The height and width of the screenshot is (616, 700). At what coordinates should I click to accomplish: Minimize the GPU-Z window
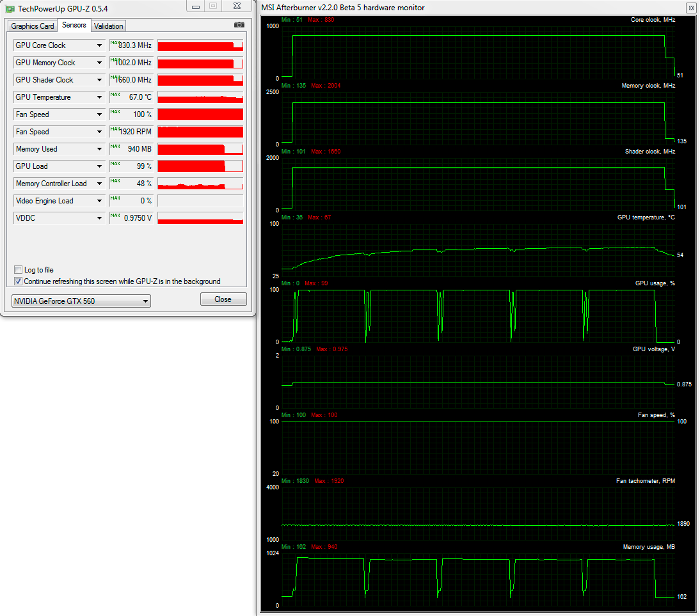coord(196,6)
